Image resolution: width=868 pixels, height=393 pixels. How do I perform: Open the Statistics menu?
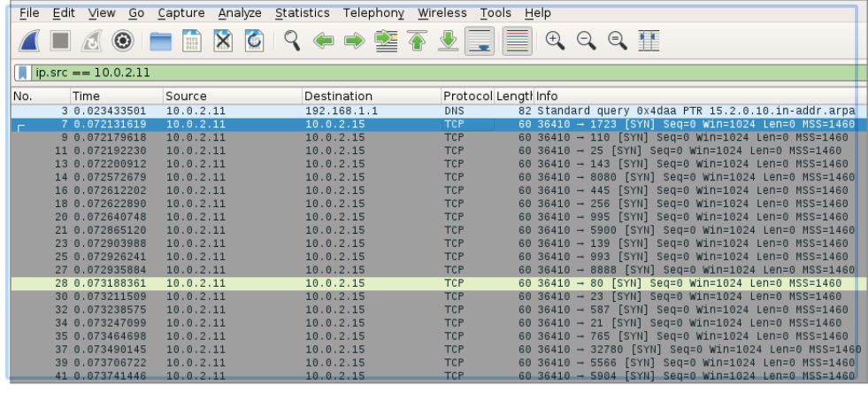[303, 12]
